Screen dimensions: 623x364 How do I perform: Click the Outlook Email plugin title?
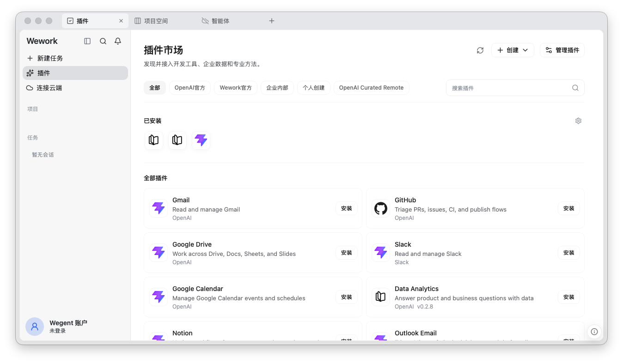point(415,333)
